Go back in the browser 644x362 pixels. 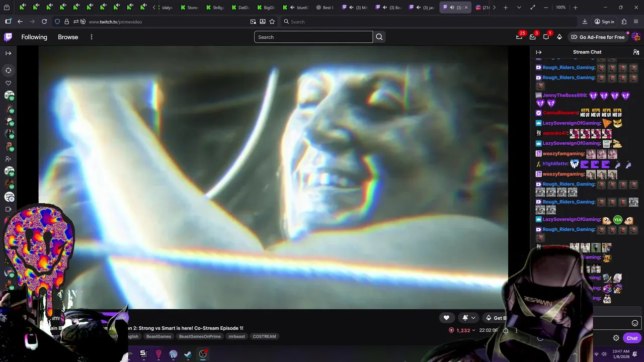tap(20, 22)
